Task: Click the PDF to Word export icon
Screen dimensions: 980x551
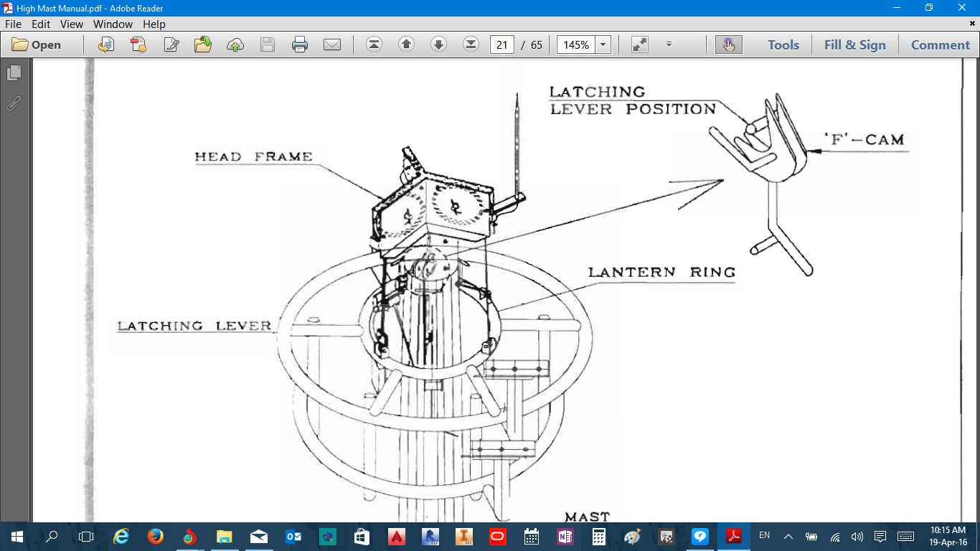Action: pos(105,44)
